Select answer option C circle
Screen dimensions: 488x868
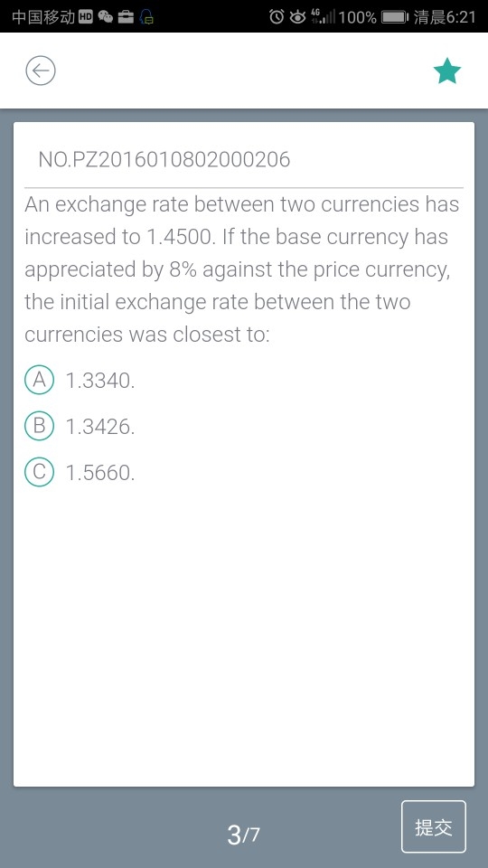39,472
